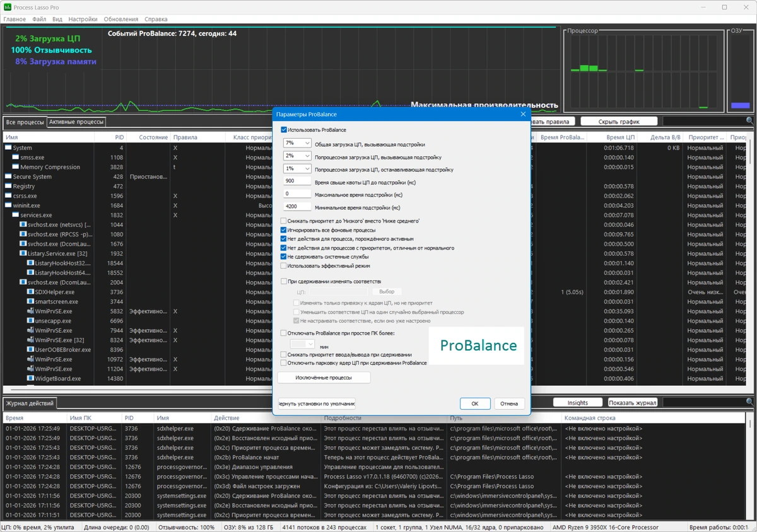Click 'Вернуть установки по умолчанию' button
The image size is (757, 532).
tap(317, 403)
